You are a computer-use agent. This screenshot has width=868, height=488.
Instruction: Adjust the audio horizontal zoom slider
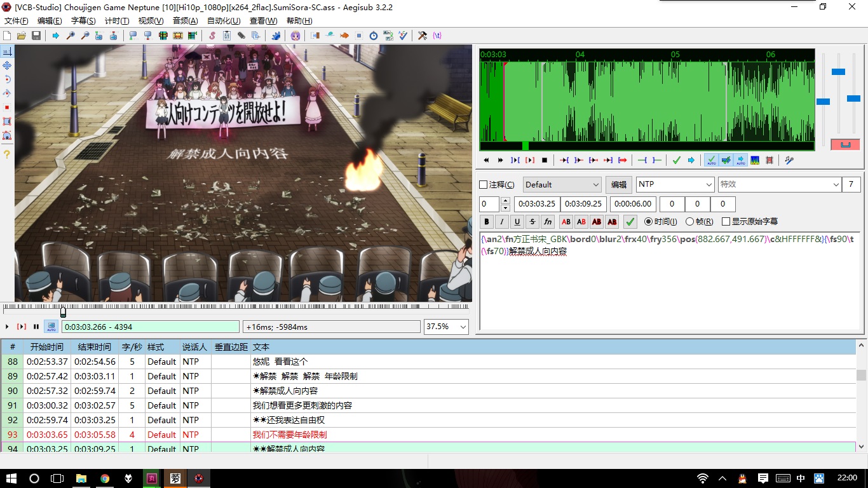coord(823,102)
